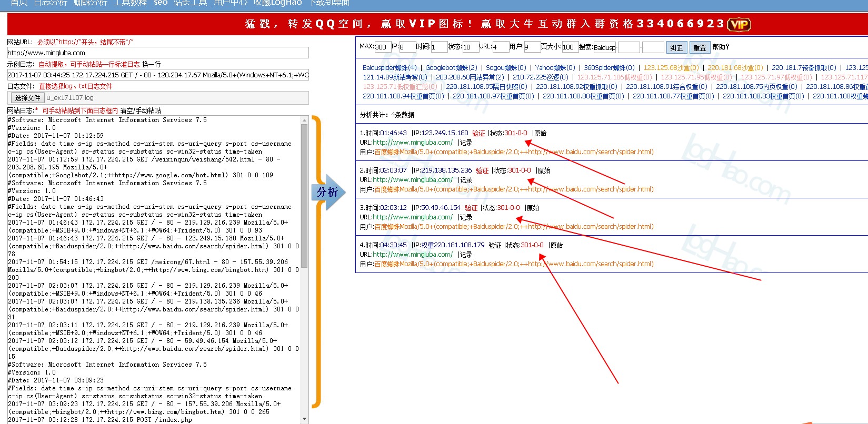Filter by Baiduspider蜘蛛(4) link

(x=389, y=67)
